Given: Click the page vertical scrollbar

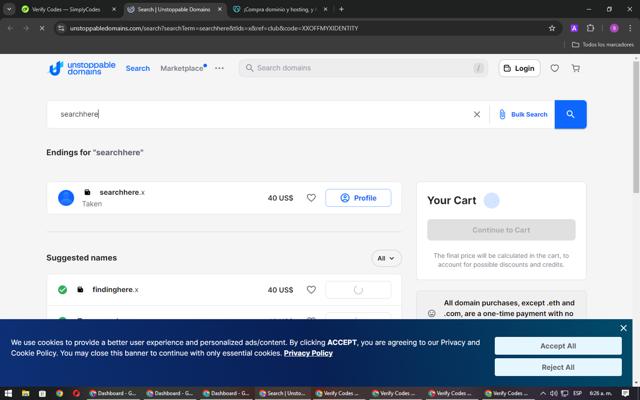Looking at the screenshot, I should [636, 127].
